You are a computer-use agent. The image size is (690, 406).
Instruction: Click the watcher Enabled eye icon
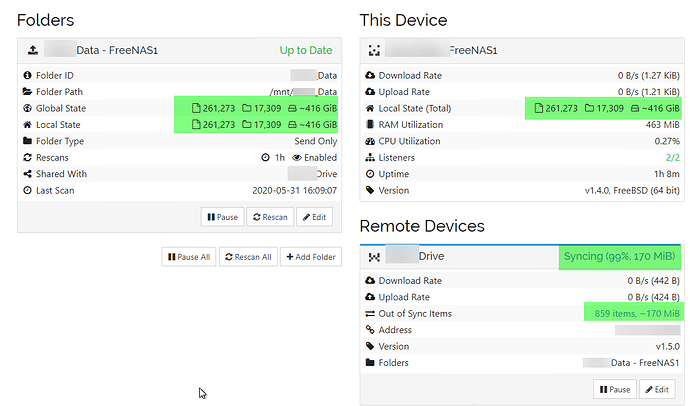pos(297,157)
